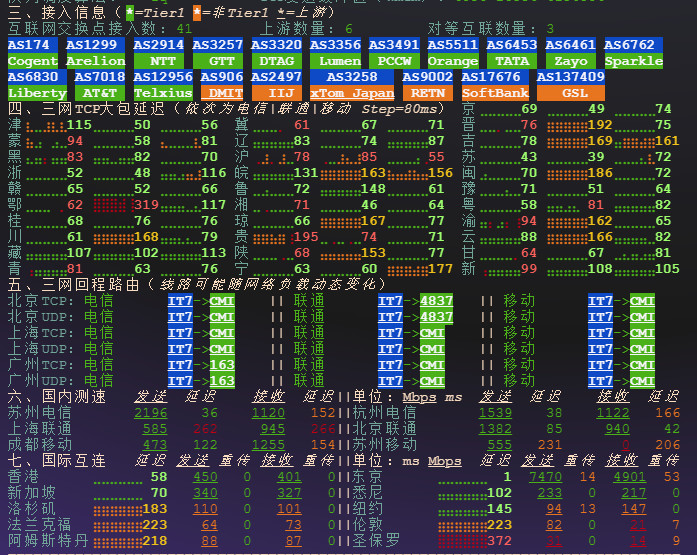This screenshot has width=697, height=555.
Task: Click the 成都移动 receive speed 1255
Action: 268,445
